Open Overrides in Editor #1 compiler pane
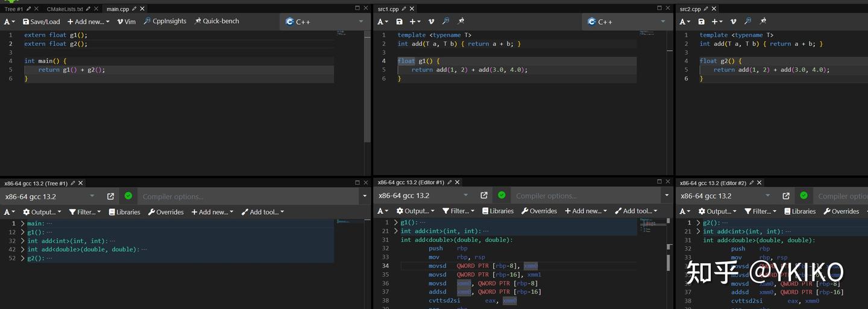 point(539,211)
